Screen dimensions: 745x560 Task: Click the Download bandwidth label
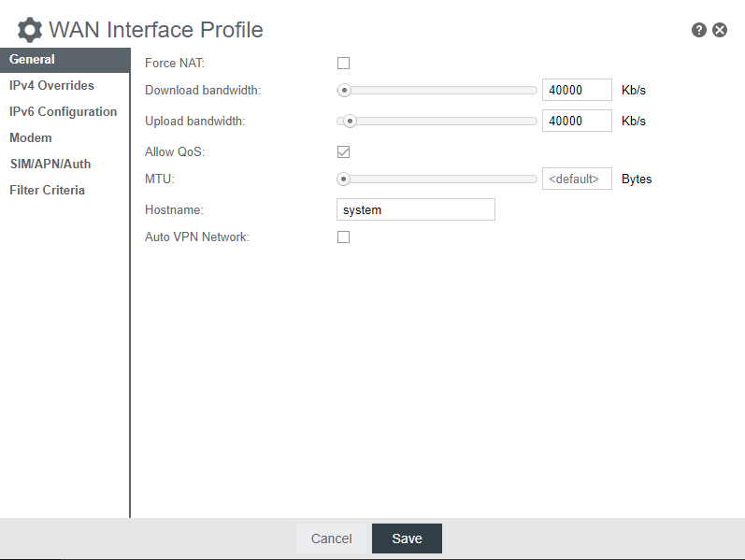(203, 91)
